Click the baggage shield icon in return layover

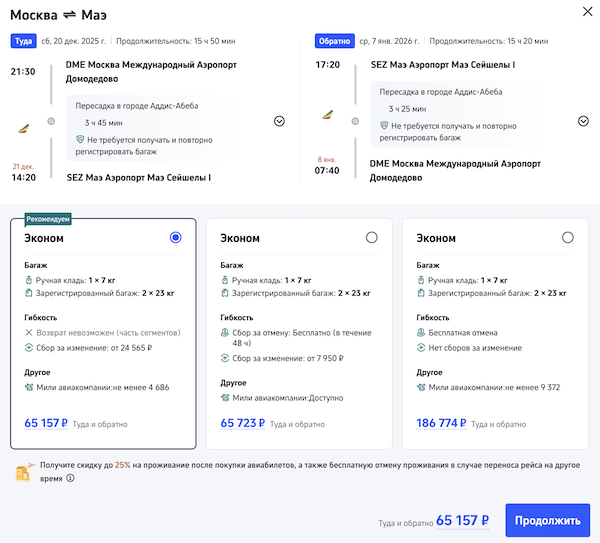click(385, 126)
